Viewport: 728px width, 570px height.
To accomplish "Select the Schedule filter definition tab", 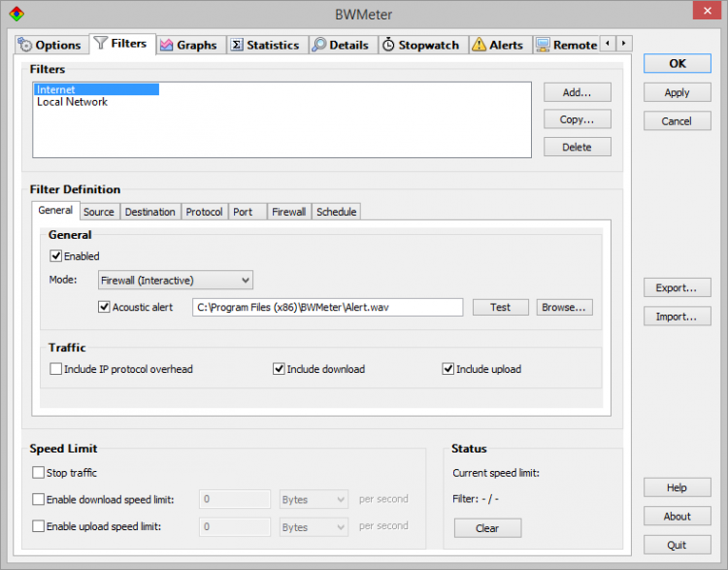I will pyautogui.click(x=337, y=212).
